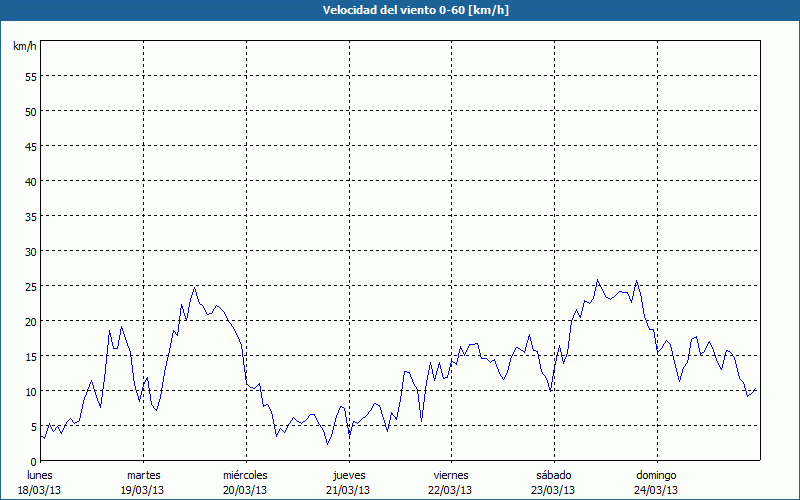Viewport: 800px width, 500px height.
Task: Click the 10 value on the y-axis
Action: (x=30, y=391)
